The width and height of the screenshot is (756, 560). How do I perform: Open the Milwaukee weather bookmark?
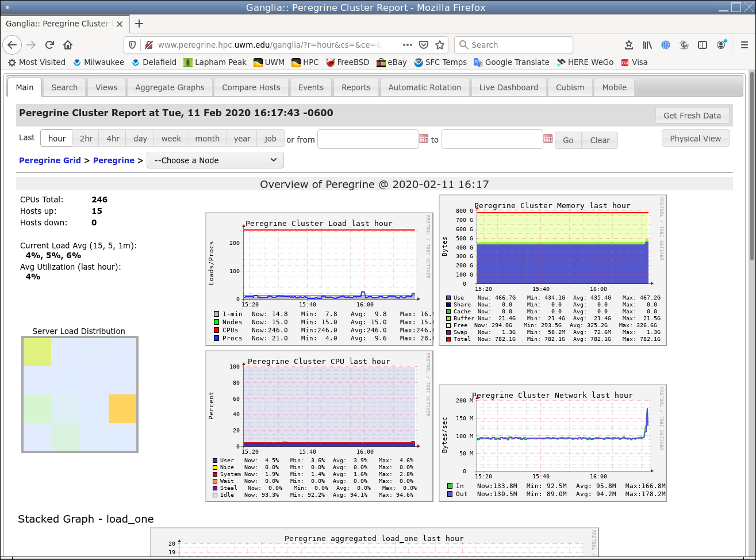coord(98,62)
